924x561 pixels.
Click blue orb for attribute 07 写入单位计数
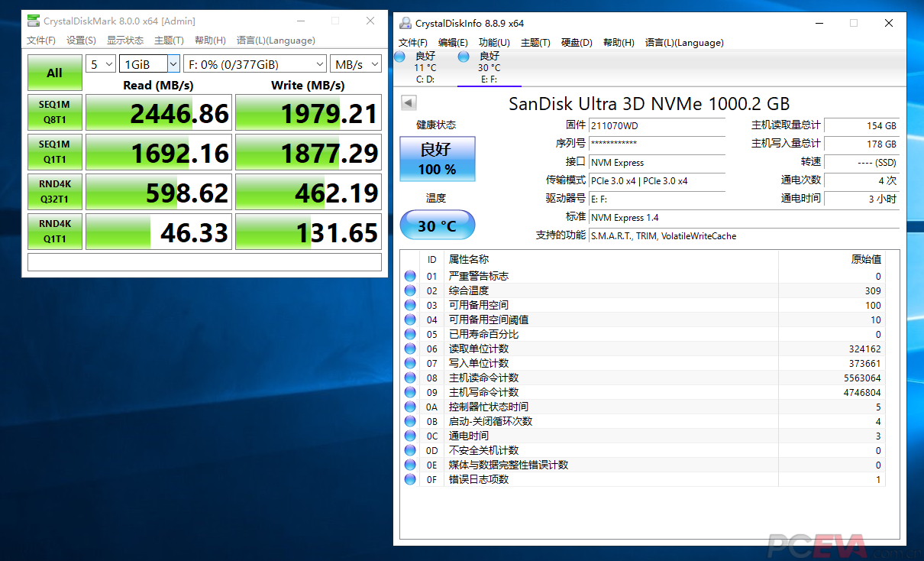pyautogui.click(x=411, y=363)
